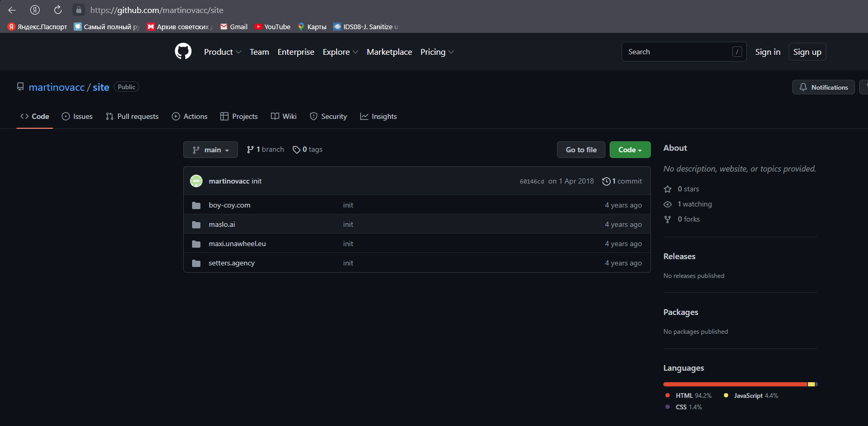The width and height of the screenshot is (868, 426).
Task: Click the padlock site security icon
Action: coord(79,10)
